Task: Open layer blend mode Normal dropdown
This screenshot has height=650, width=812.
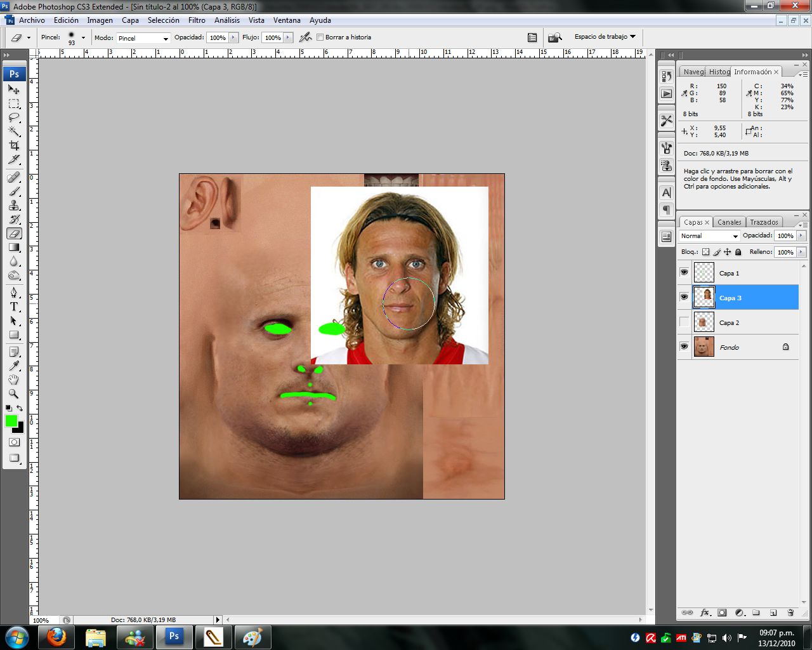Action: pyautogui.click(x=709, y=235)
